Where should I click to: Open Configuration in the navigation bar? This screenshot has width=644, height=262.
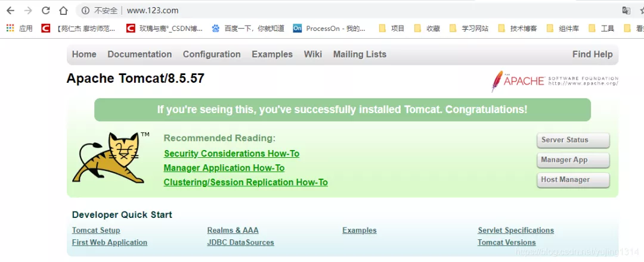click(x=212, y=55)
